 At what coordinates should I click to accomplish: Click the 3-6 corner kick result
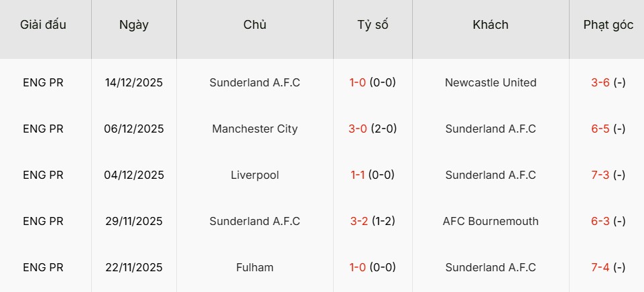pos(600,83)
